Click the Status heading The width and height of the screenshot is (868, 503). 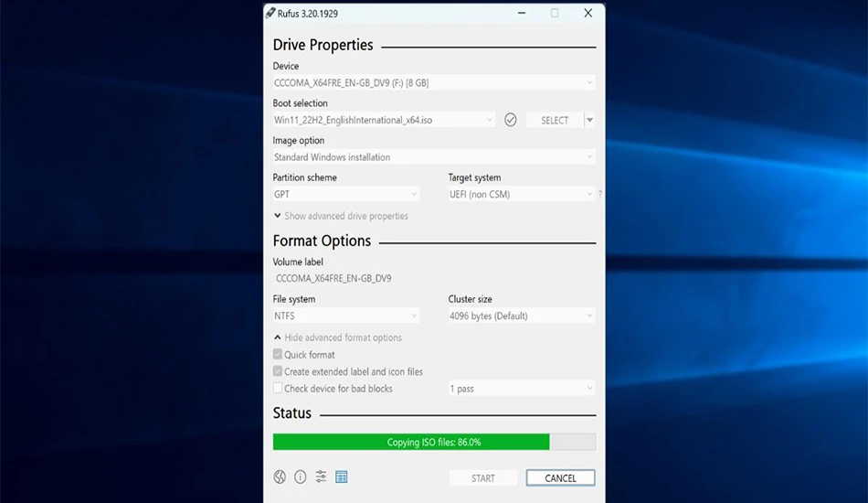click(x=292, y=413)
